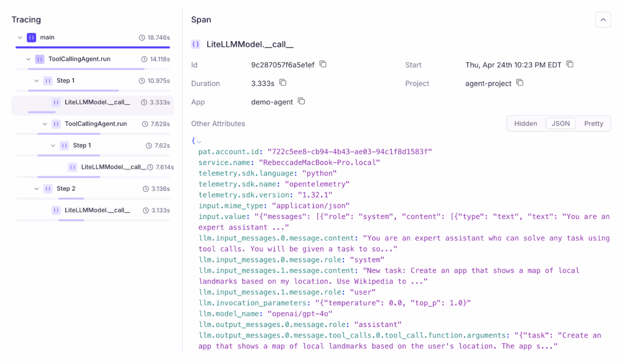This screenshot has width=624, height=364.
Task: Collapse the JSON attributes object
Action: (199, 142)
